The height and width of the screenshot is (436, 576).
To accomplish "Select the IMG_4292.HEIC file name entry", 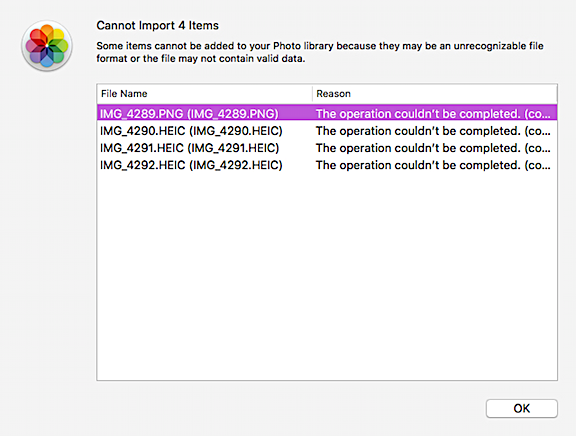I will tap(191, 165).
